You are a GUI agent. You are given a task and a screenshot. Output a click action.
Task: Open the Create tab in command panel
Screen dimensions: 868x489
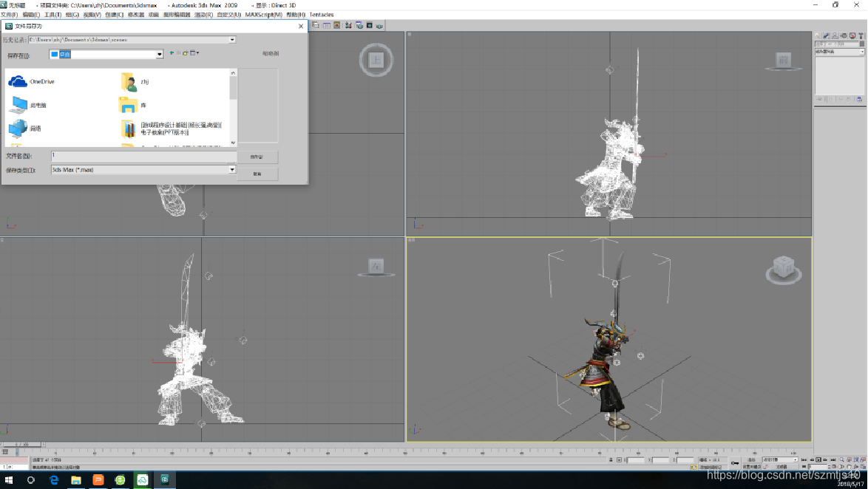pos(818,35)
